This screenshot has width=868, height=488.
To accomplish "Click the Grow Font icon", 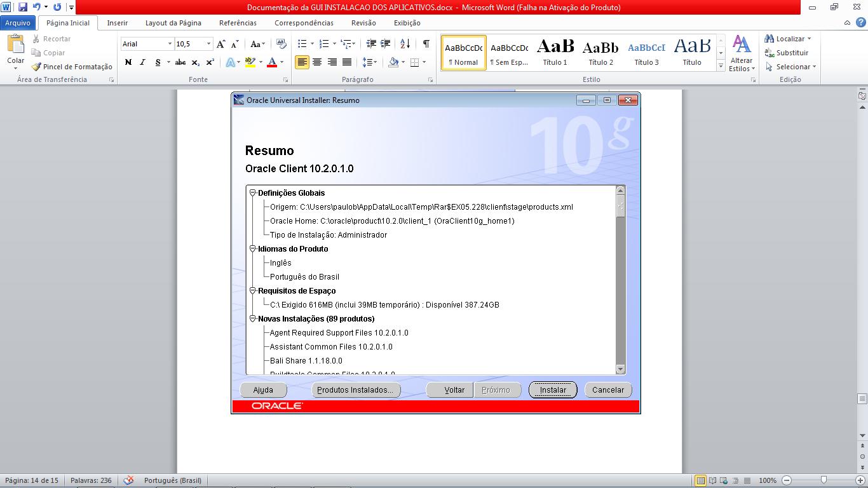I will [x=220, y=44].
